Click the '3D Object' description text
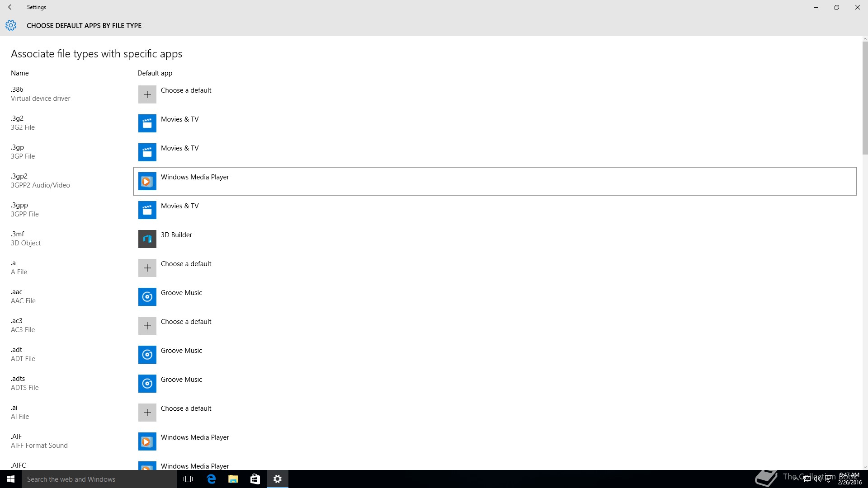868x488 pixels. [x=26, y=243]
